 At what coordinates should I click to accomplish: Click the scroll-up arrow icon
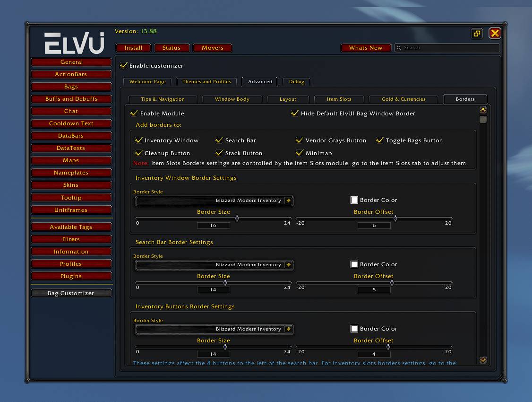(483, 110)
